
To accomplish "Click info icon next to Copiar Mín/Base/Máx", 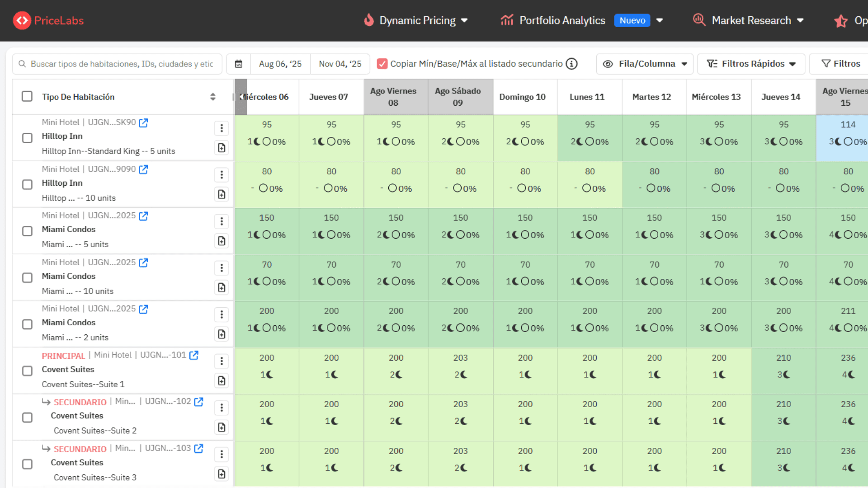I will point(572,64).
